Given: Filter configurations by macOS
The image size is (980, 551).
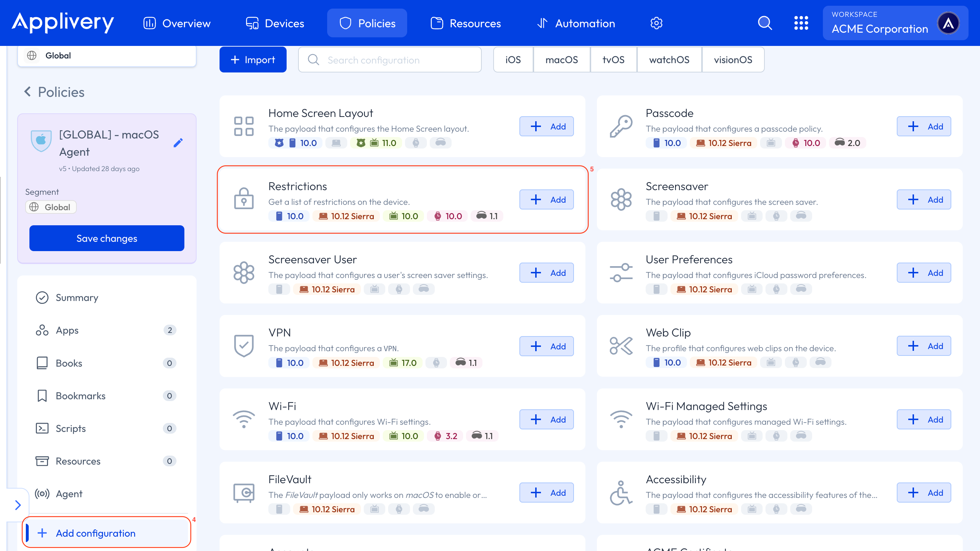Looking at the screenshot, I should point(561,60).
